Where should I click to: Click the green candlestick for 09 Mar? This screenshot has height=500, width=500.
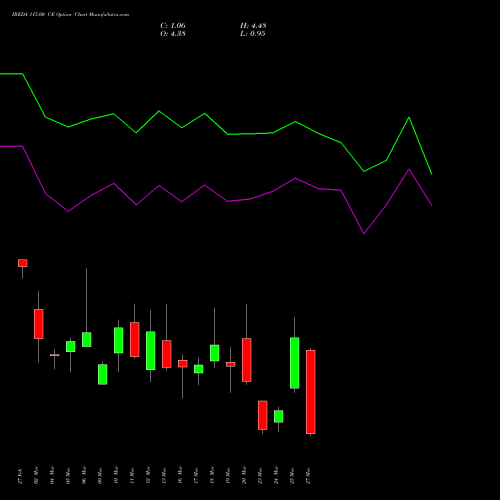(x=103, y=374)
